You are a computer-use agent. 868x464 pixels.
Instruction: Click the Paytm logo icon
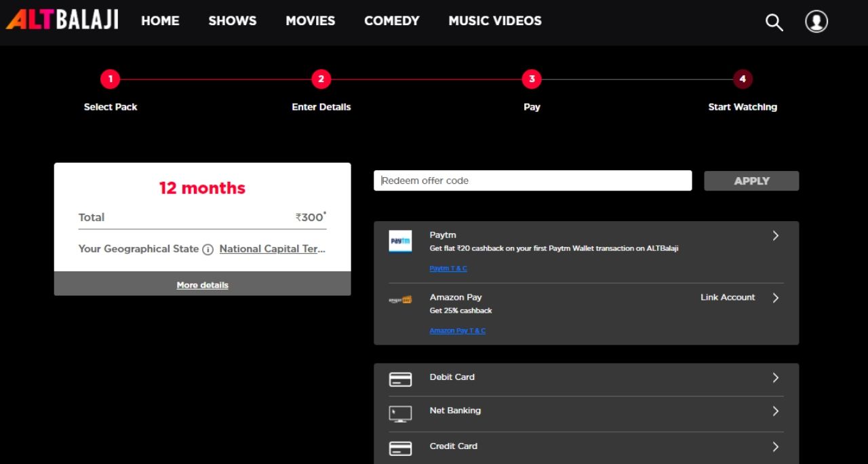[x=400, y=241]
